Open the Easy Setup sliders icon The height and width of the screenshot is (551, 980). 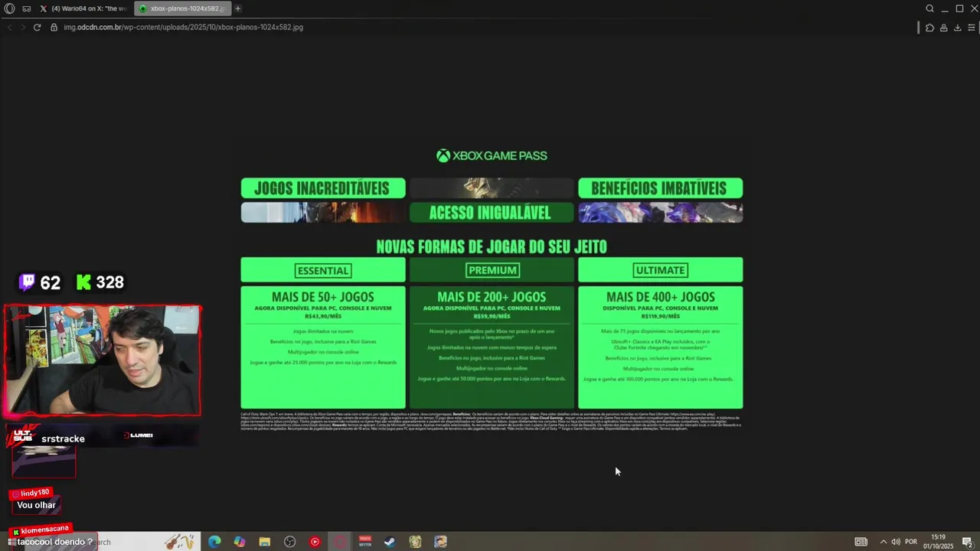point(972,28)
